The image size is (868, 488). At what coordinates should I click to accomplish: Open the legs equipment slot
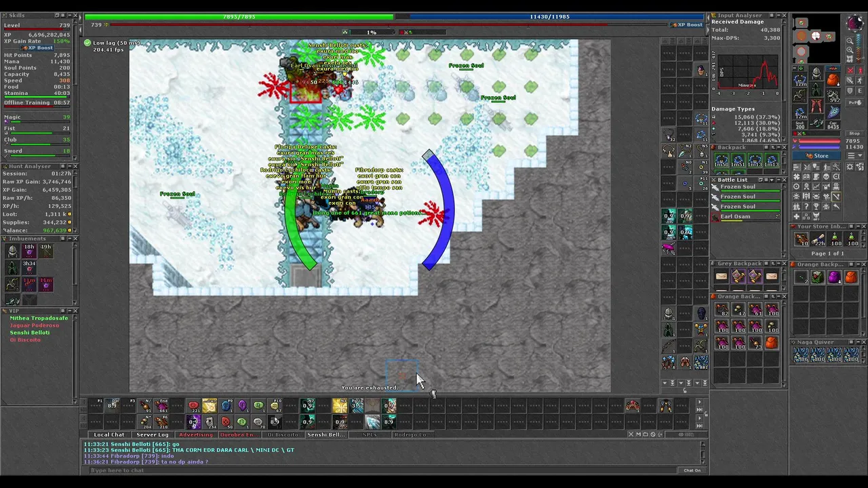pos(816,107)
